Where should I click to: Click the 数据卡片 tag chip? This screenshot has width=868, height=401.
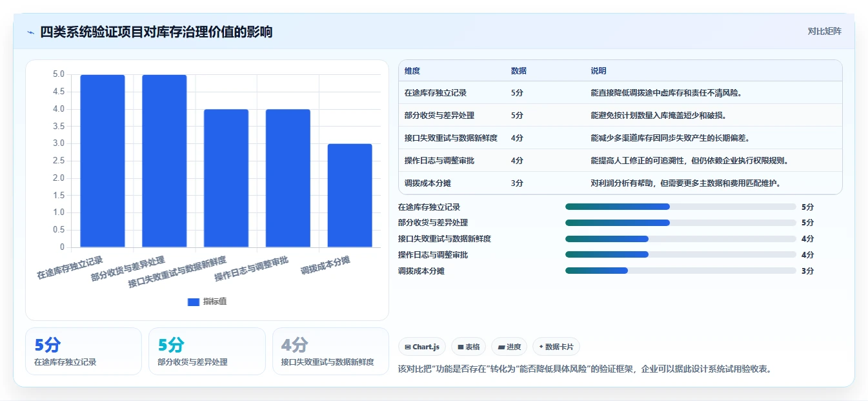[x=556, y=347]
